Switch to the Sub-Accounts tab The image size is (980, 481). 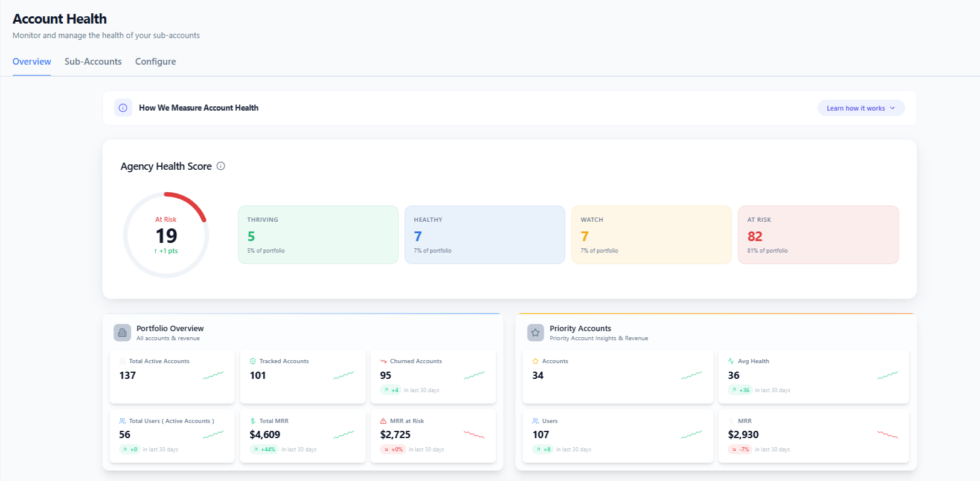coord(93,62)
